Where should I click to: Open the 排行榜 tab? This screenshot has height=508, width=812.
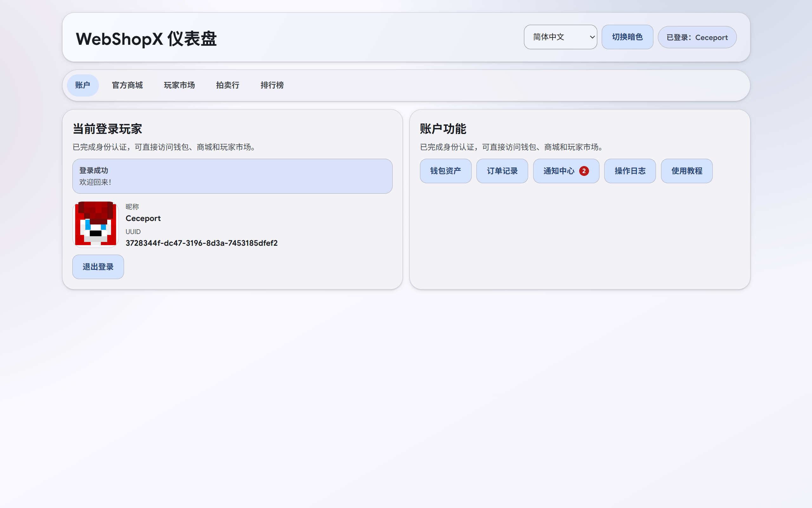pos(272,85)
